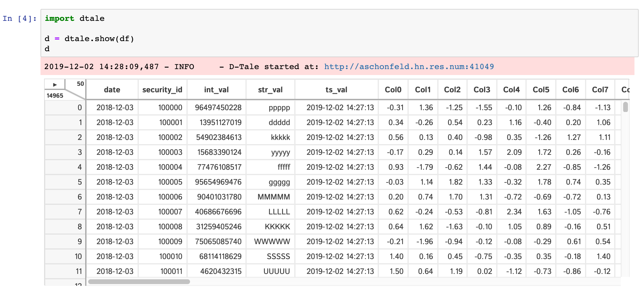The width and height of the screenshot is (644, 293).
Task: Click the Col3 column header
Action: (x=482, y=90)
